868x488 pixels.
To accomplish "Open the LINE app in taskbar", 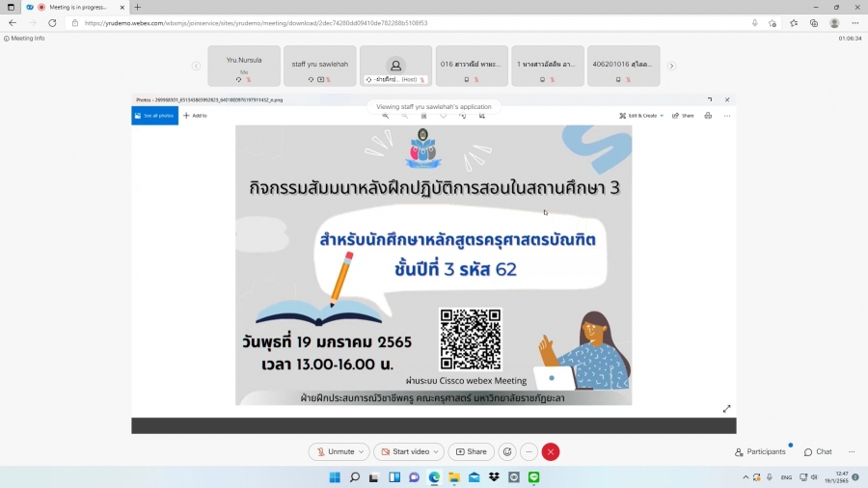I will [533, 476].
